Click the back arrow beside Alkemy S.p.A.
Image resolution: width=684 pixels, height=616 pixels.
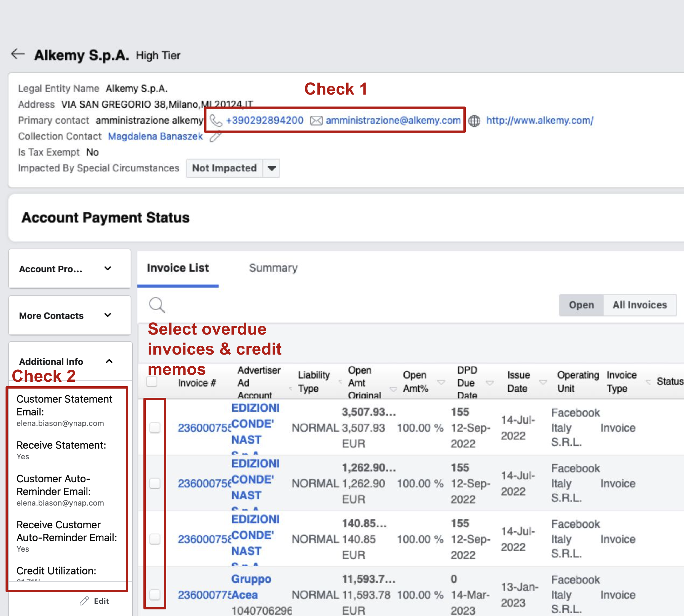pos(18,54)
